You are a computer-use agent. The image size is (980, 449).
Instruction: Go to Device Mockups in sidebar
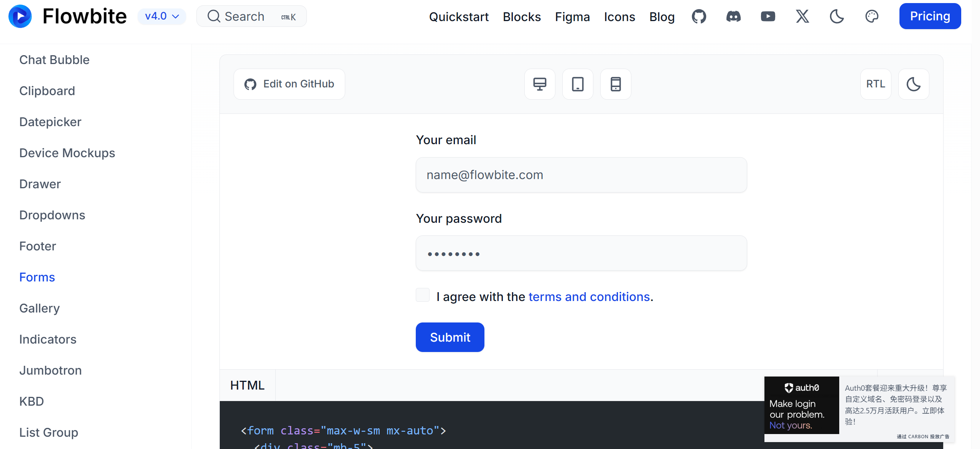pyautogui.click(x=67, y=153)
